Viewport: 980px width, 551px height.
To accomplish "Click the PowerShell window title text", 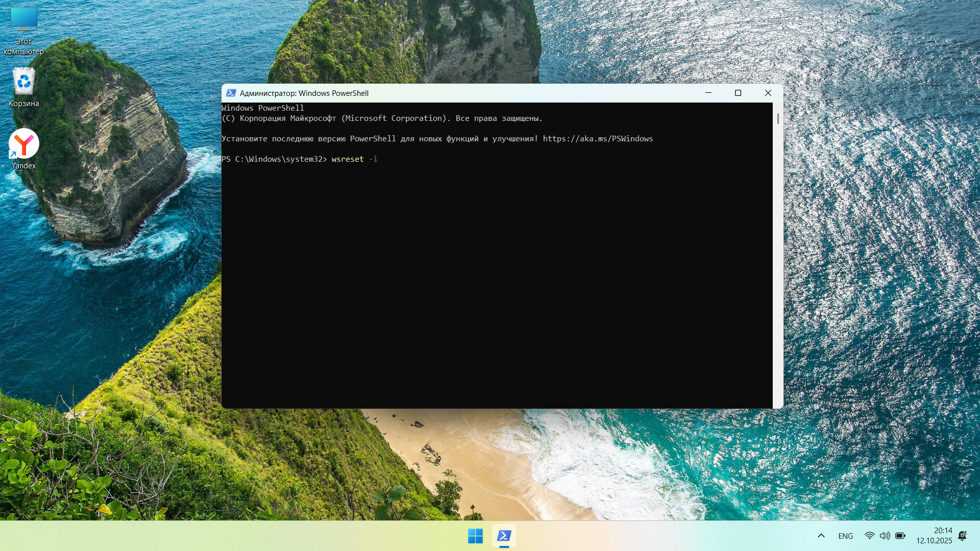I will 304,93.
